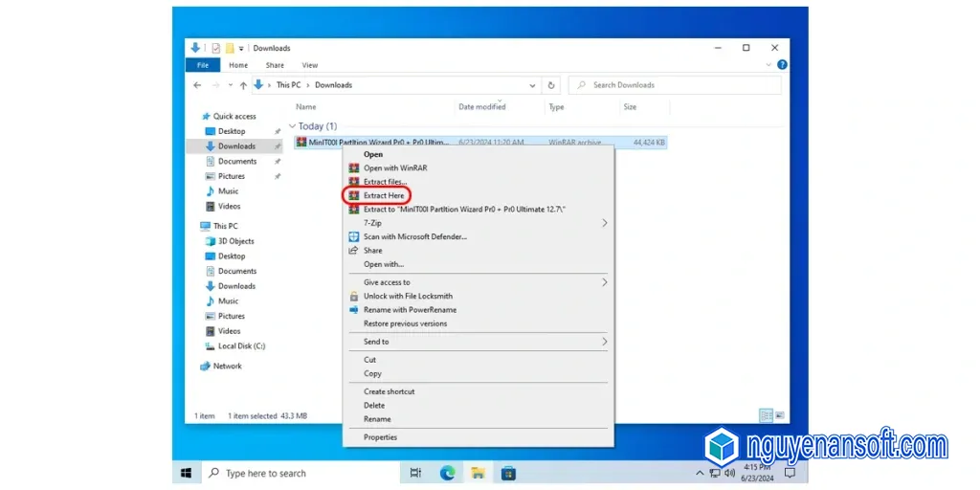This screenshot has width=980, height=490.
Task: Click Extract files... menu entry
Action: 385,182
